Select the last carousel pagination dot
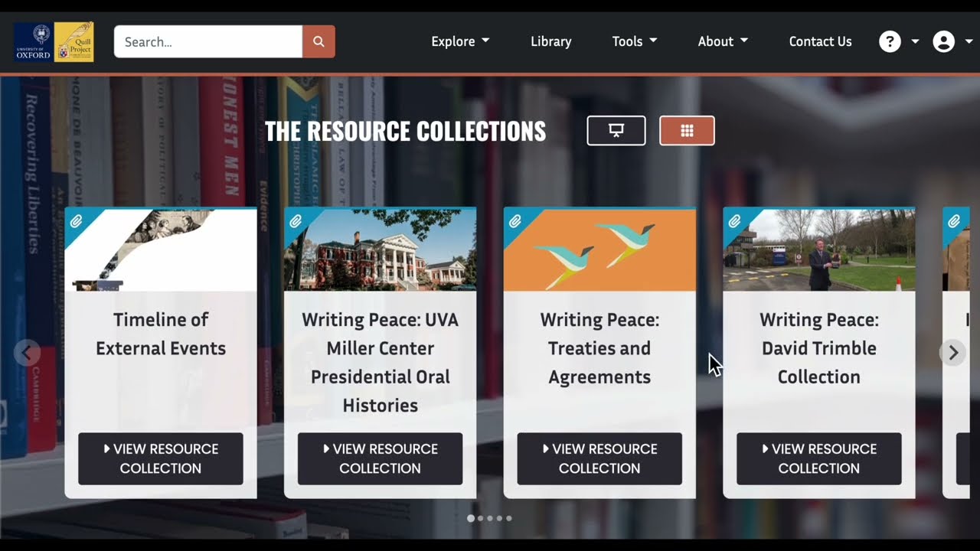980x551 pixels. click(509, 518)
